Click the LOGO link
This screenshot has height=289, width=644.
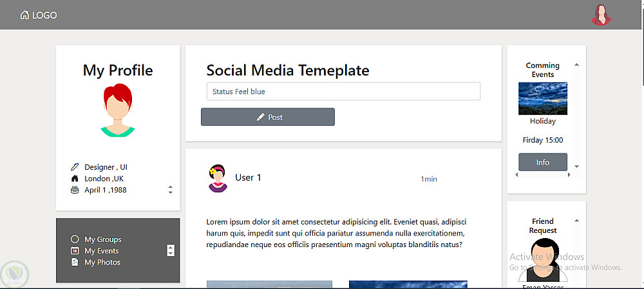[x=44, y=15]
